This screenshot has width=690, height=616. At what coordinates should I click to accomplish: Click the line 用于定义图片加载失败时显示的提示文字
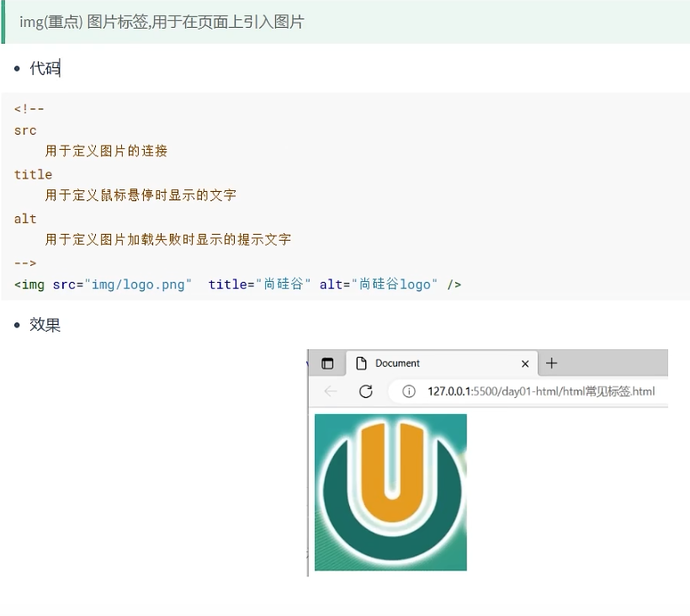tap(167, 239)
